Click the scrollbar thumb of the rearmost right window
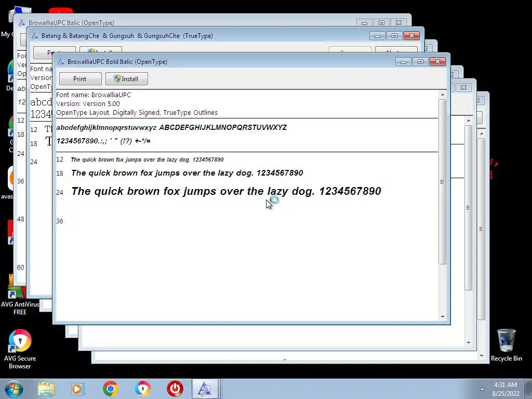Image resolution: width=532 pixels, height=399 pixels. pos(481,229)
